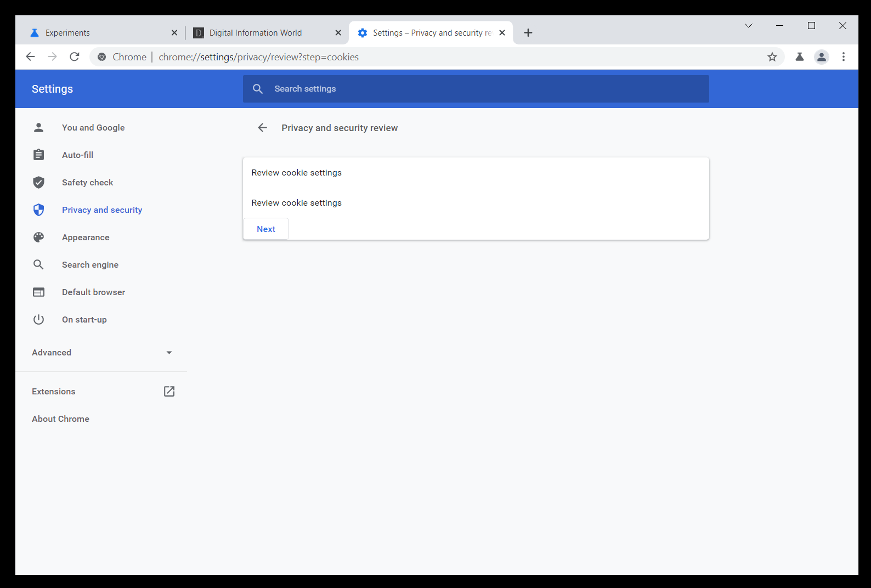Open the Experiments flask icon in toolbar
The width and height of the screenshot is (871, 588).
pyautogui.click(x=800, y=57)
